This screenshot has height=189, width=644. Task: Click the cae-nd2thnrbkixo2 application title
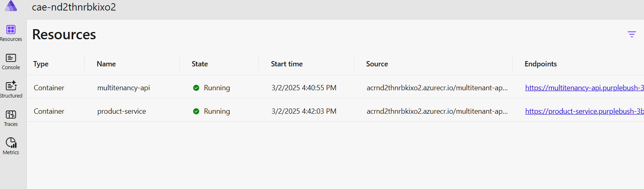click(x=74, y=7)
